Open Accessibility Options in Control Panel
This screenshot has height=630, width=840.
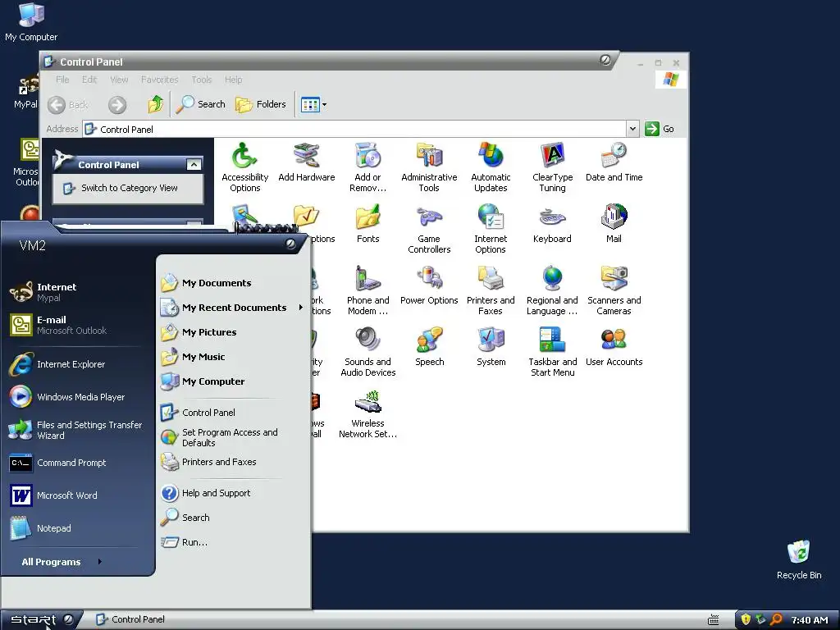click(244, 167)
